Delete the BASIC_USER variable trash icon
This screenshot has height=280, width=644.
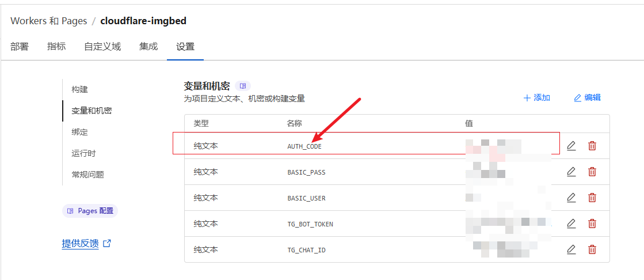[592, 198]
